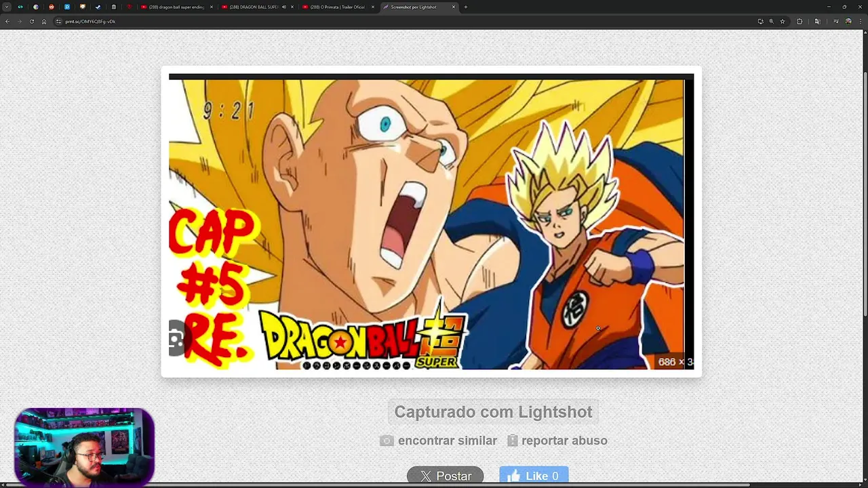Mute audio on the DRAGON BALL SUPER tab
The image size is (868, 488).
(x=283, y=7)
